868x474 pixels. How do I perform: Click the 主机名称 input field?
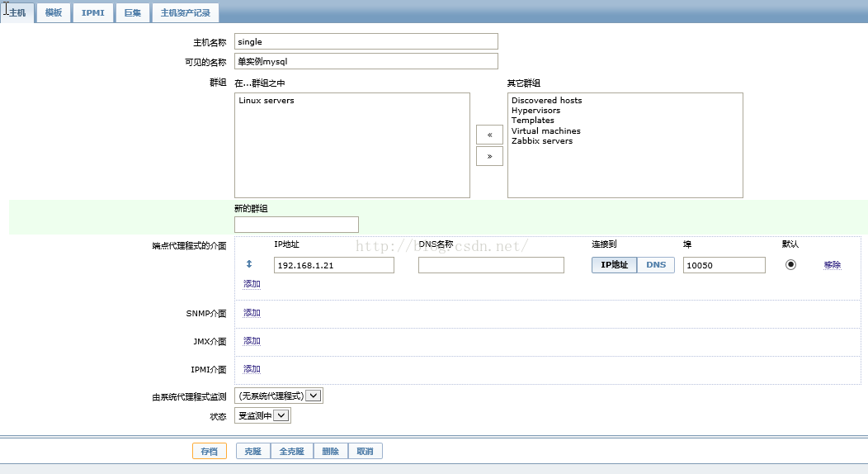tap(366, 41)
